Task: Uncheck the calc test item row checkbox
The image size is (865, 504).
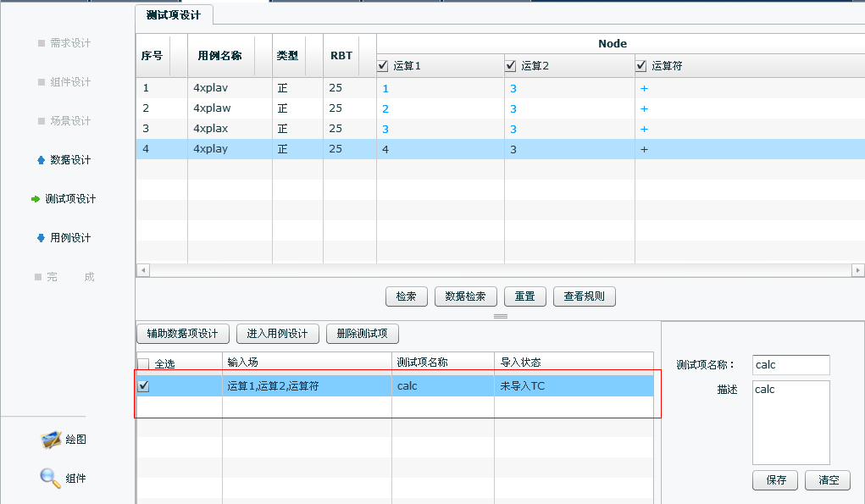Action: (143, 386)
